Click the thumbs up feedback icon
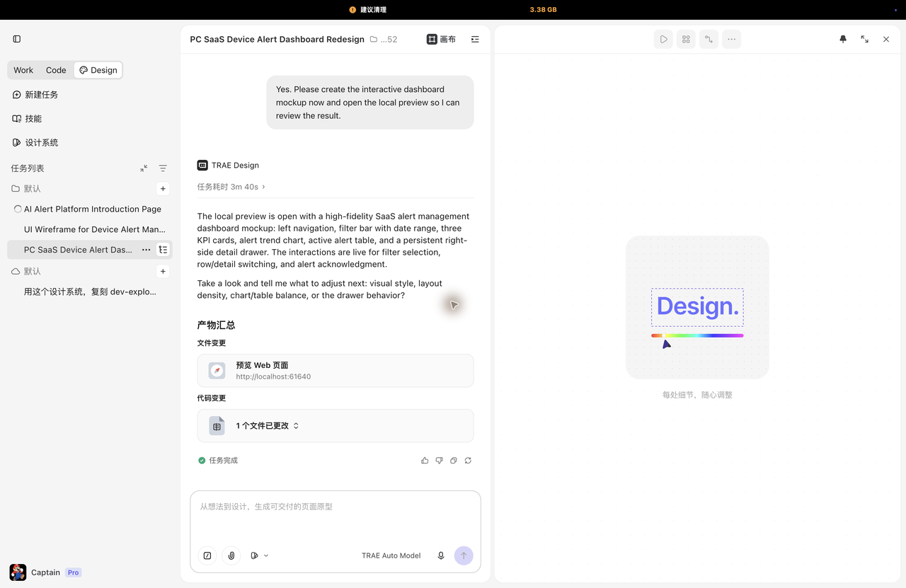906x588 pixels. (425, 461)
